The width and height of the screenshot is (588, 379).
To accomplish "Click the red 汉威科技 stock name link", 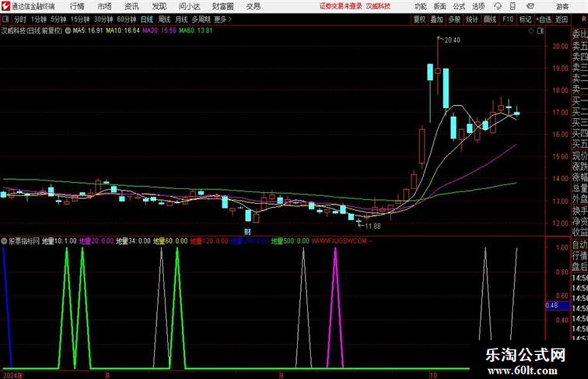I will pyautogui.click(x=378, y=6).
